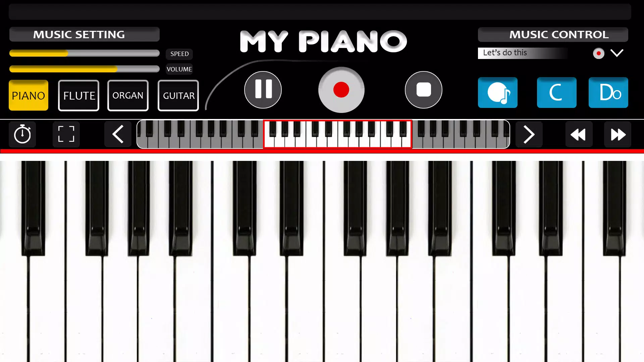
Task: Click the fullscreen expand icon
Action: (x=66, y=135)
